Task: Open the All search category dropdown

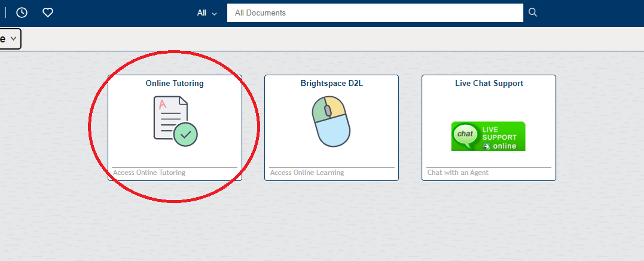Action: click(x=207, y=13)
